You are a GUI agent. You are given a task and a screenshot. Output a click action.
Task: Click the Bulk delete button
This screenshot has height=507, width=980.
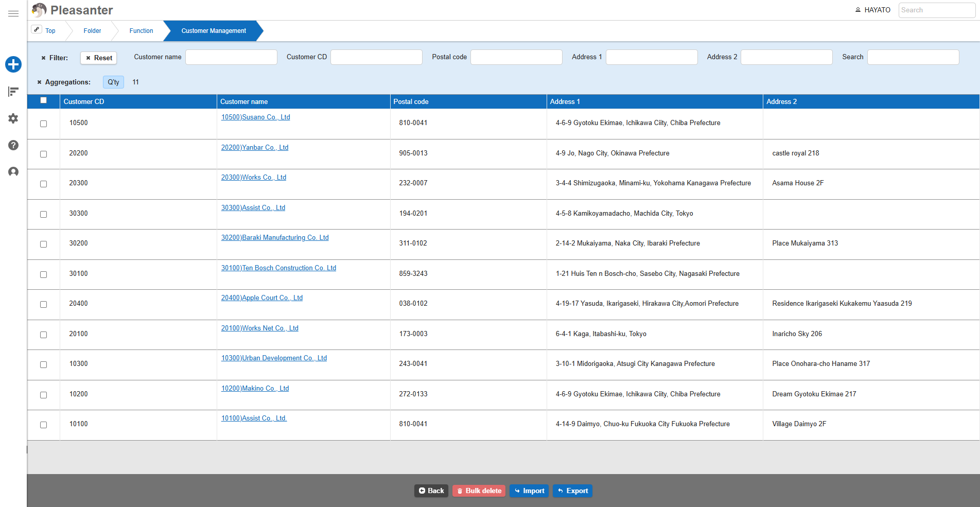(479, 491)
